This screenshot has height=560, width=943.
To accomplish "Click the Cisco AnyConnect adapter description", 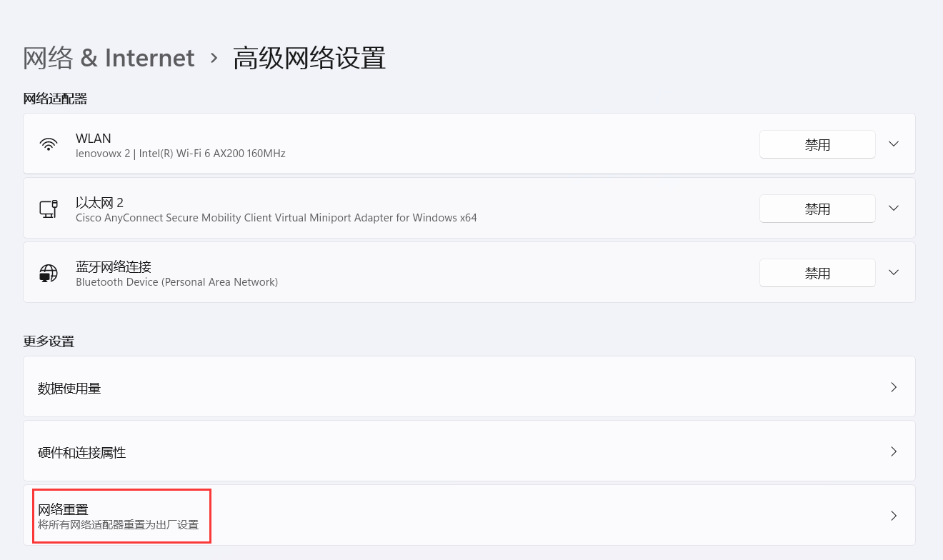I will click(x=276, y=218).
